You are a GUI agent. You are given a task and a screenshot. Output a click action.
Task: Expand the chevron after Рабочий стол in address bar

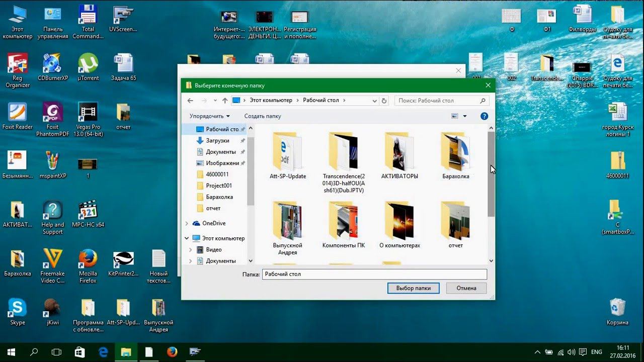344,101
